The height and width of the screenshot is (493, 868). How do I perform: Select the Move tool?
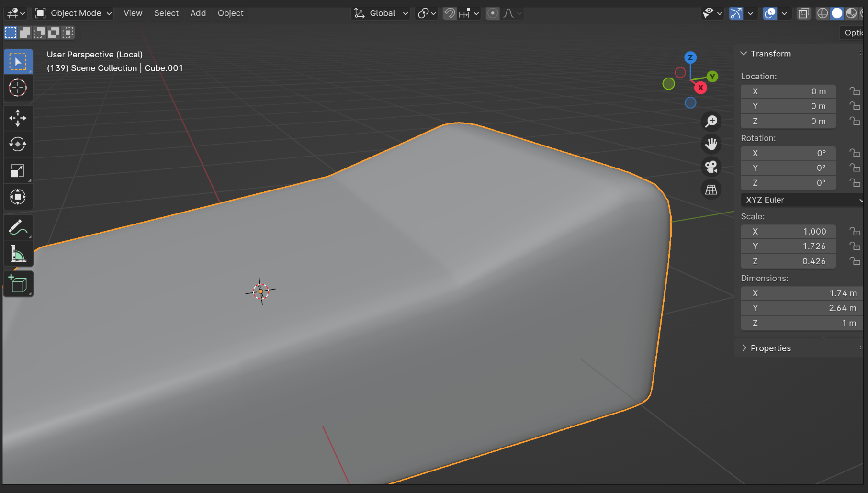point(18,118)
